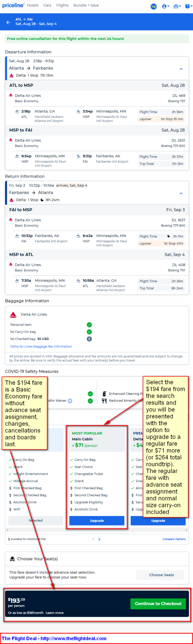The width and height of the screenshot is (193, 644).
Task: Click the info icon next to Waiver
Action: [70, 401]
